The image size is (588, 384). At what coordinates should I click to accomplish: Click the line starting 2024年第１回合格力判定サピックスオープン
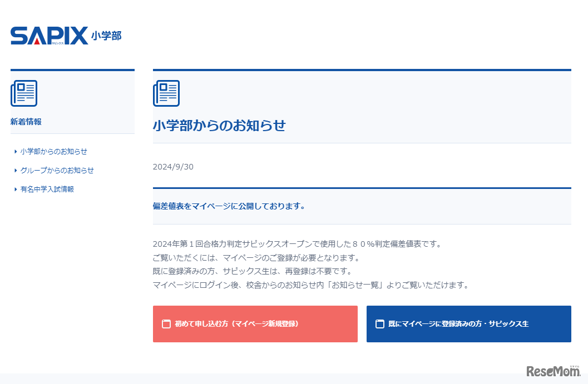(x=298, y=244)
